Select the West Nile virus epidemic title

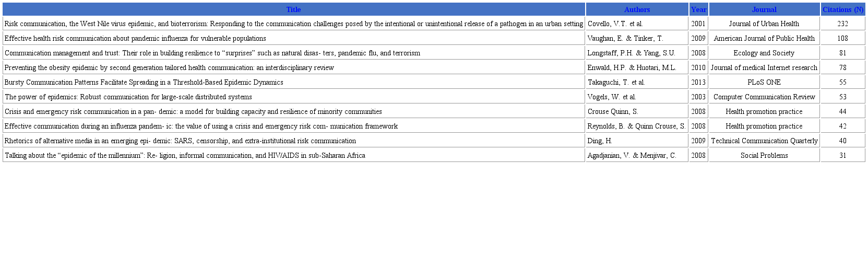pos(293,24)
